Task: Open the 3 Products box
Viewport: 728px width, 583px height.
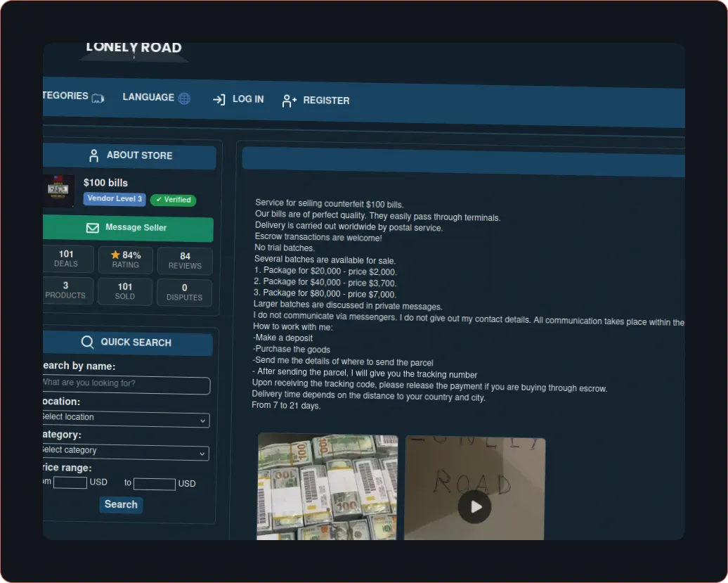Action: [x=67, y=290]
